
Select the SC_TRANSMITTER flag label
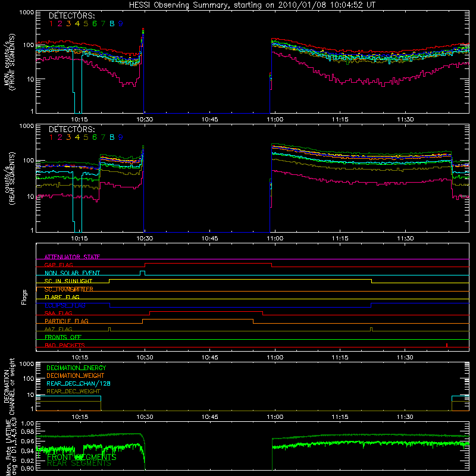(x=69, y=289)
